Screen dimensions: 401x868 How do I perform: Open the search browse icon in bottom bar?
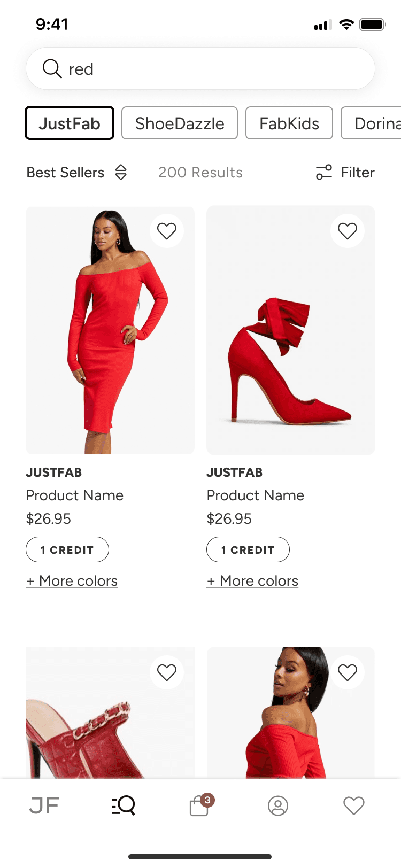124,805
